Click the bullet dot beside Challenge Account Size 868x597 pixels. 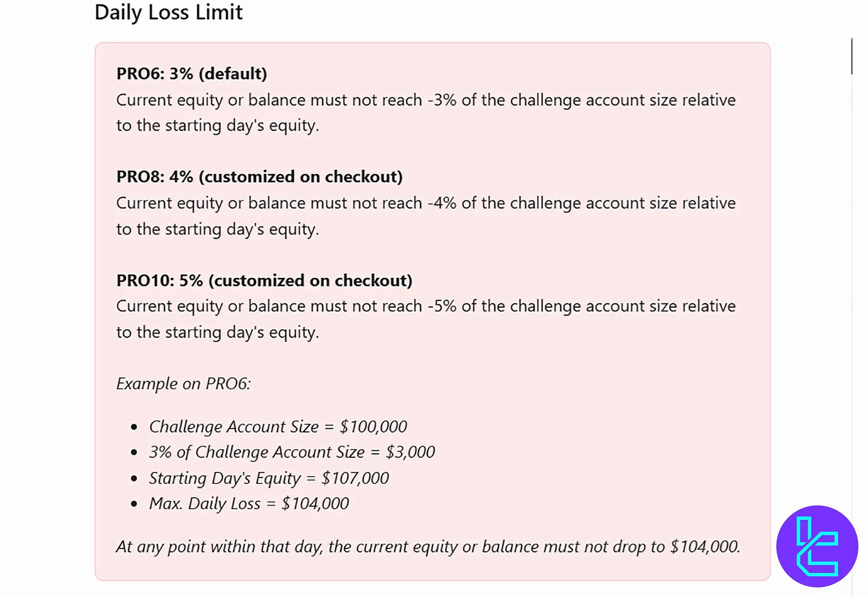[134, 427]
